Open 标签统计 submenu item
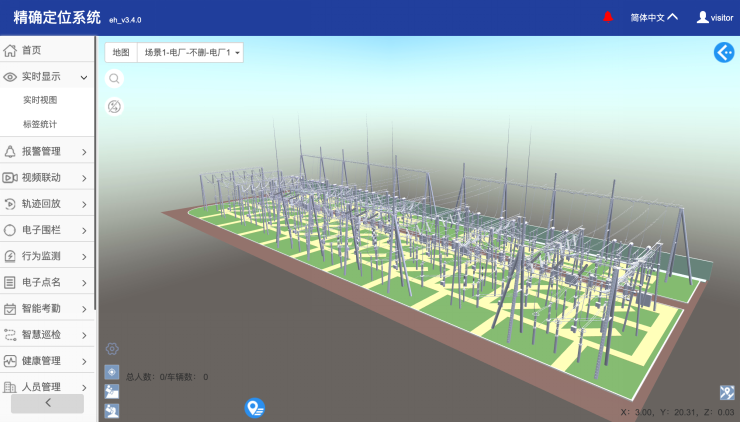Viewport: 740px width, 422px height. point(40,125)
